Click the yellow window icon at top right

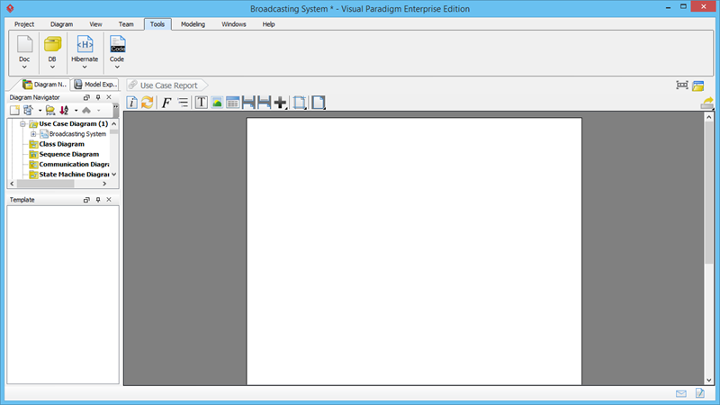click(698, 85)
